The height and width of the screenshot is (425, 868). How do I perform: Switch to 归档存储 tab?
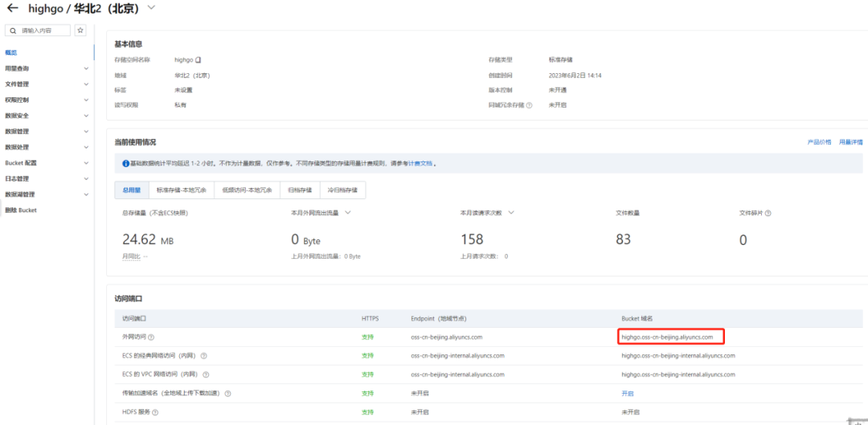coord(300,190)
